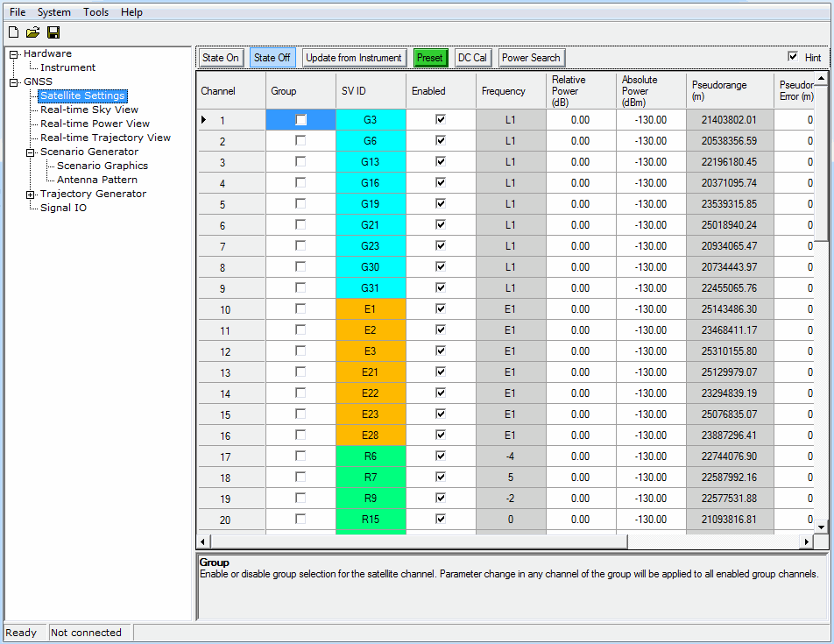Collapse the Hardware tree node

[14, 54]
